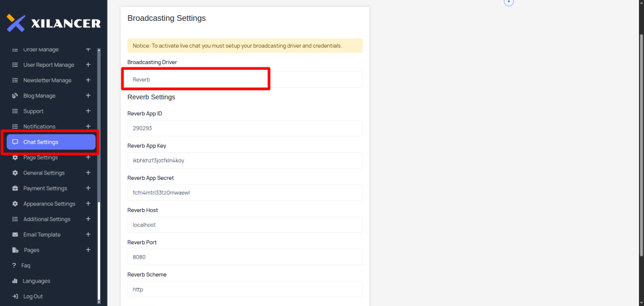644x306 pixels.
Task: Expand Order Manage with plus sign
Action: (88, 49)
